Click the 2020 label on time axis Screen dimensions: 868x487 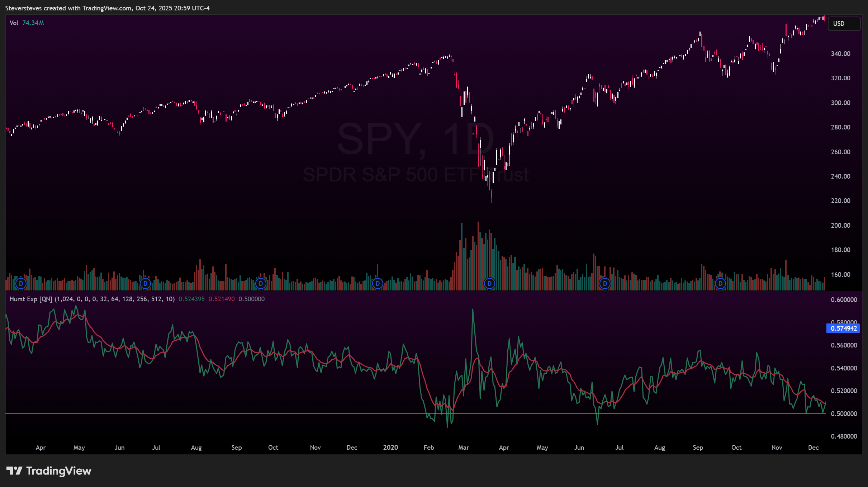390,448
